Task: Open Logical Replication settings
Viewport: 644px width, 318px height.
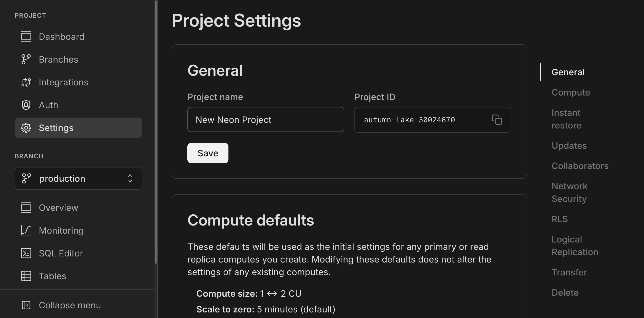Action: tap(575, 245)
